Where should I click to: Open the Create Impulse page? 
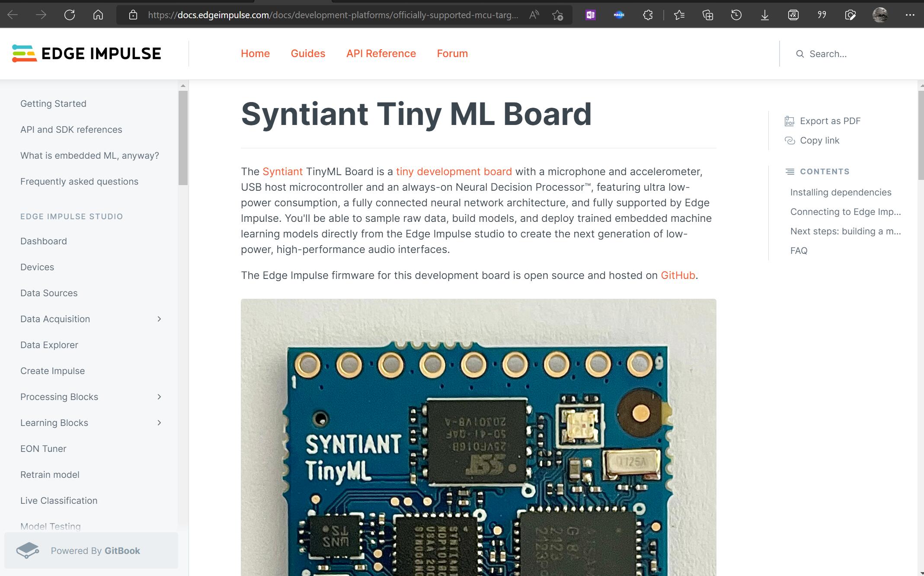52,371
